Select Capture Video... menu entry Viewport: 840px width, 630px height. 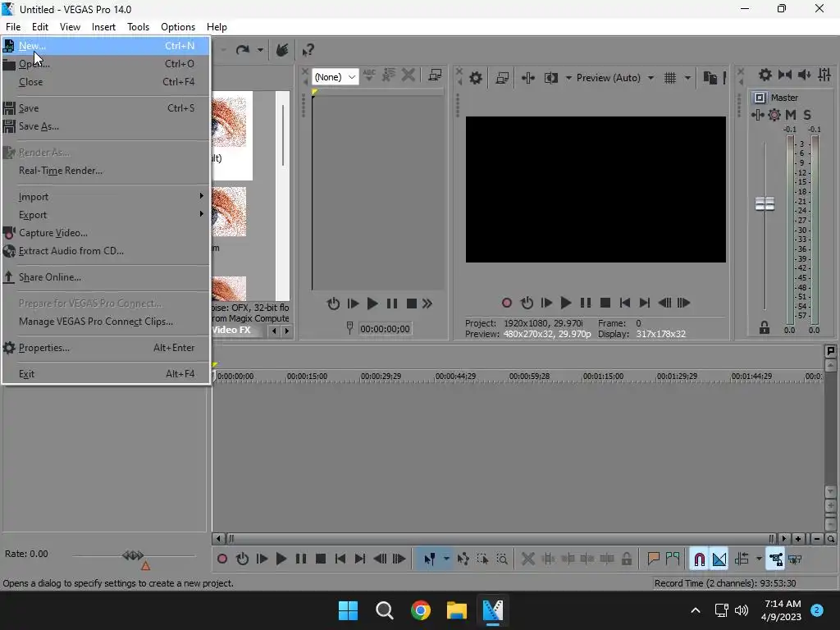pos(106,233)
